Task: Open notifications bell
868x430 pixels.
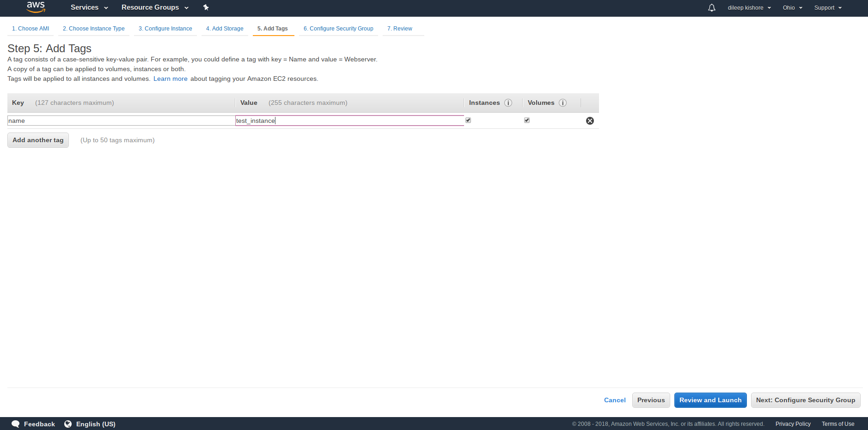Action: [712, 7]
